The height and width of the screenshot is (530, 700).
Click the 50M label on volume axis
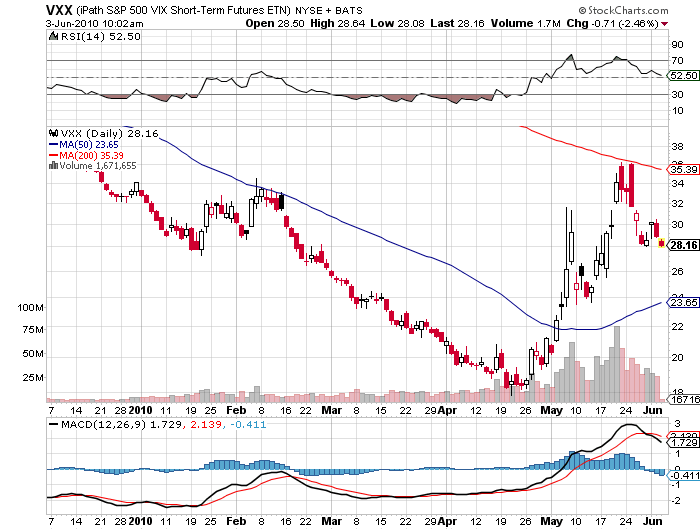[33, 354]
